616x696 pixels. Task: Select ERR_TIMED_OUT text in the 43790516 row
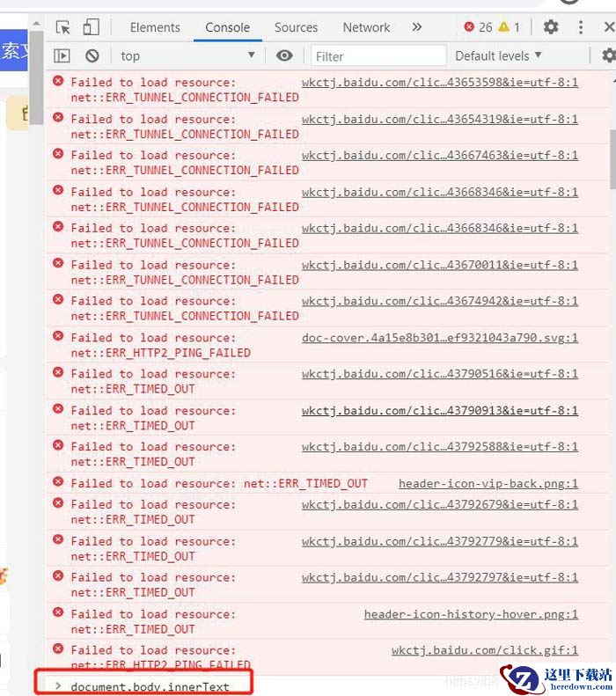[150, 389]
